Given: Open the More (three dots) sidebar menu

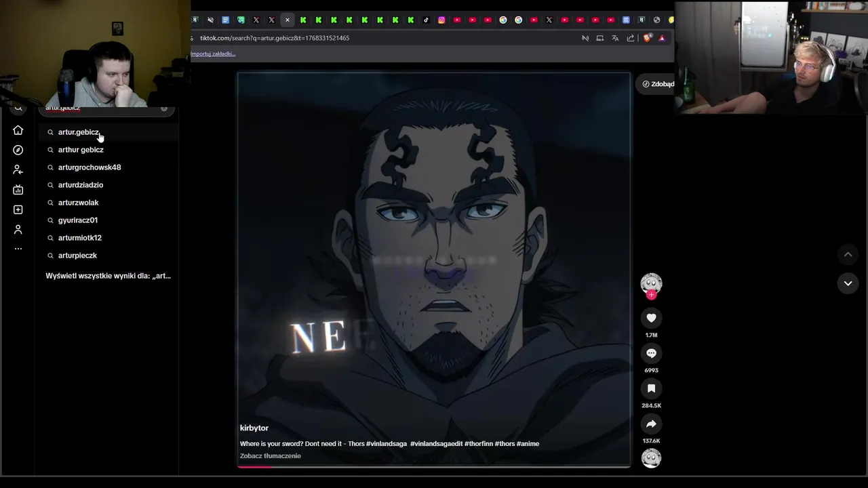Looking at the screenshot, I should (x=18, y=249).
